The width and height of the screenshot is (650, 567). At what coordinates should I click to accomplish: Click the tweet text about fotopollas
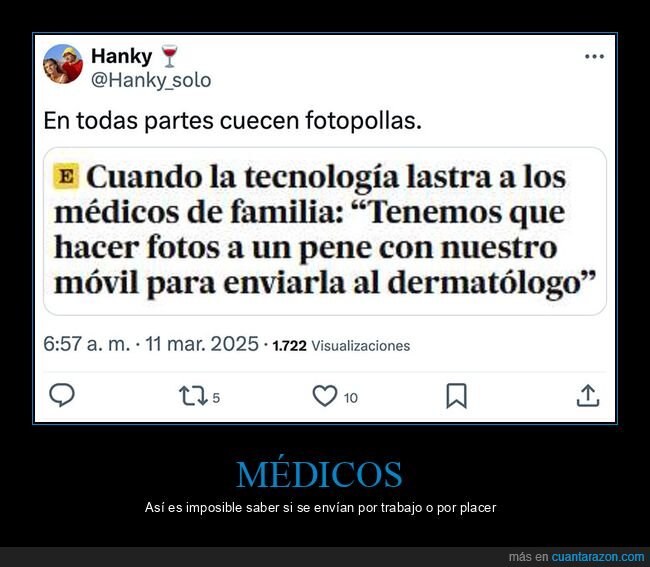coord(233,121)
